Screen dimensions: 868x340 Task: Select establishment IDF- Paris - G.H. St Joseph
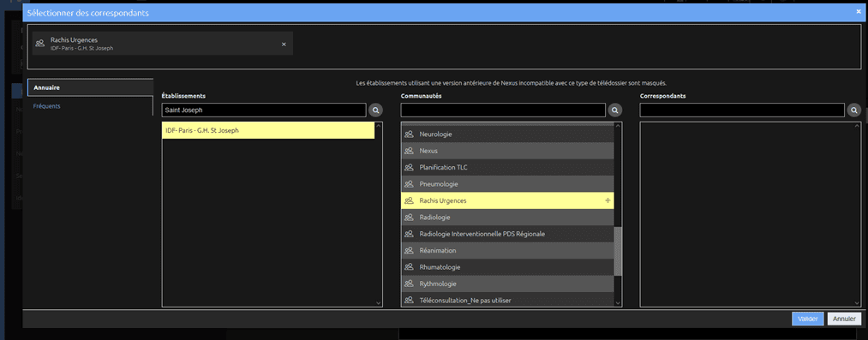point(268,130)
